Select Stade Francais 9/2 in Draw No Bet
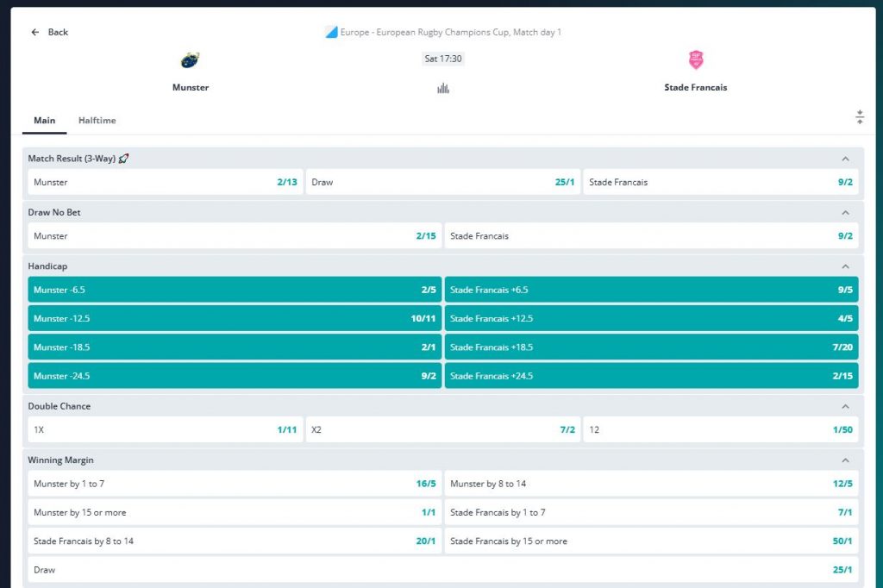 652,236
